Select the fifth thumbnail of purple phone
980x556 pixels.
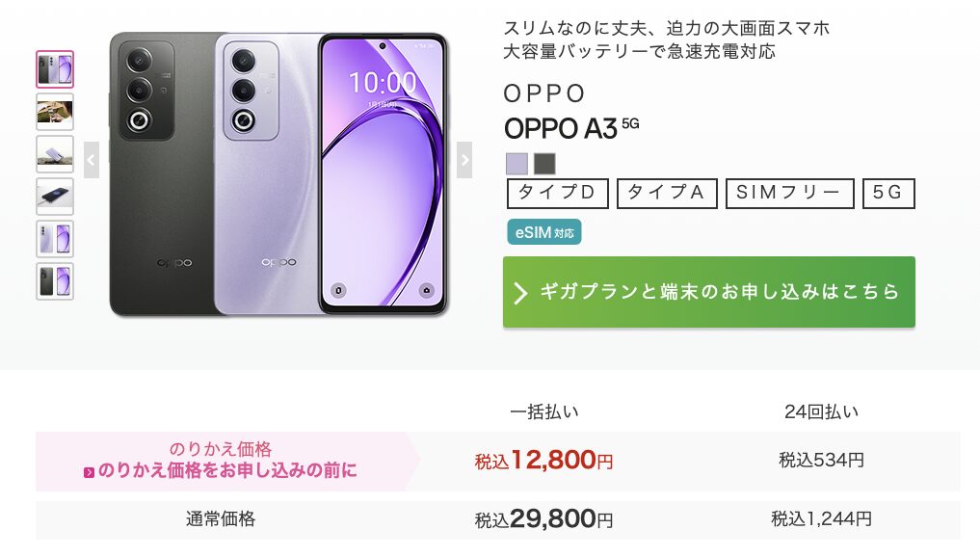click(55, 239)
